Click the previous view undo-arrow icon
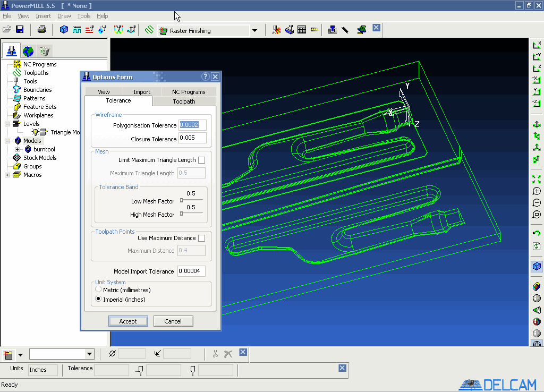Screen dimensions: 544x392 pos(537,233)
